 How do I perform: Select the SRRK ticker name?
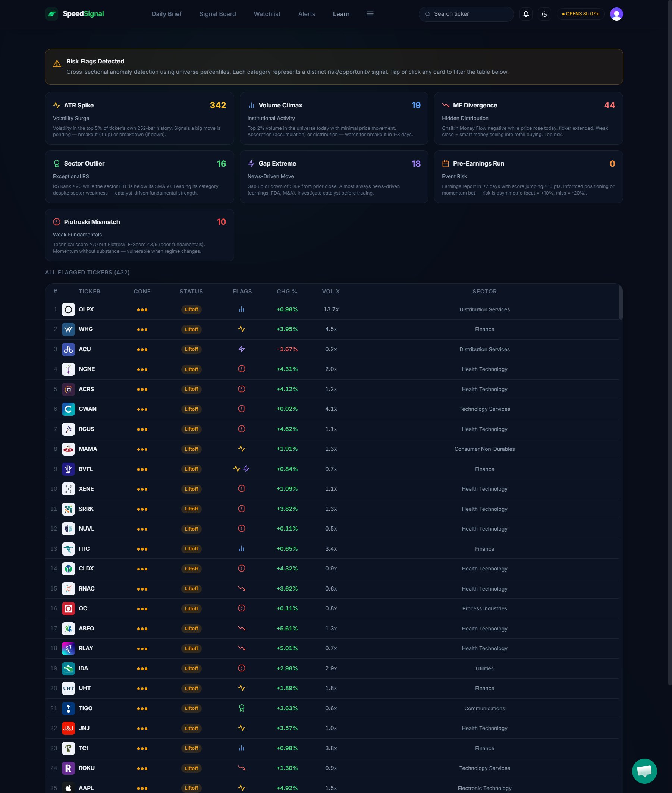[x=86, y=509]
